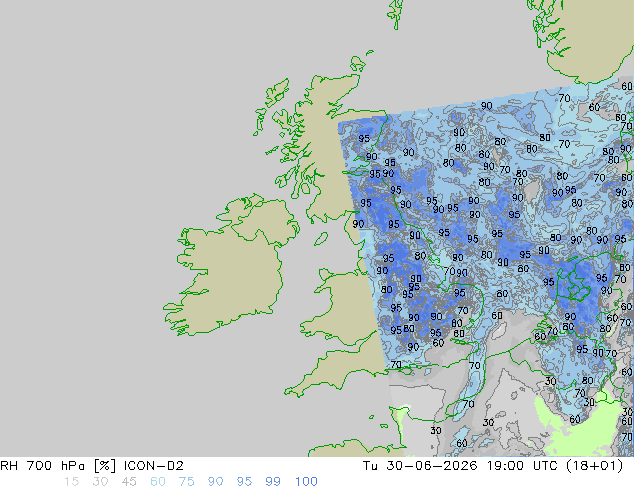Screen dimensions: 634x490
Task: Click the Isle of Man outline
Action: pos(321,239)
